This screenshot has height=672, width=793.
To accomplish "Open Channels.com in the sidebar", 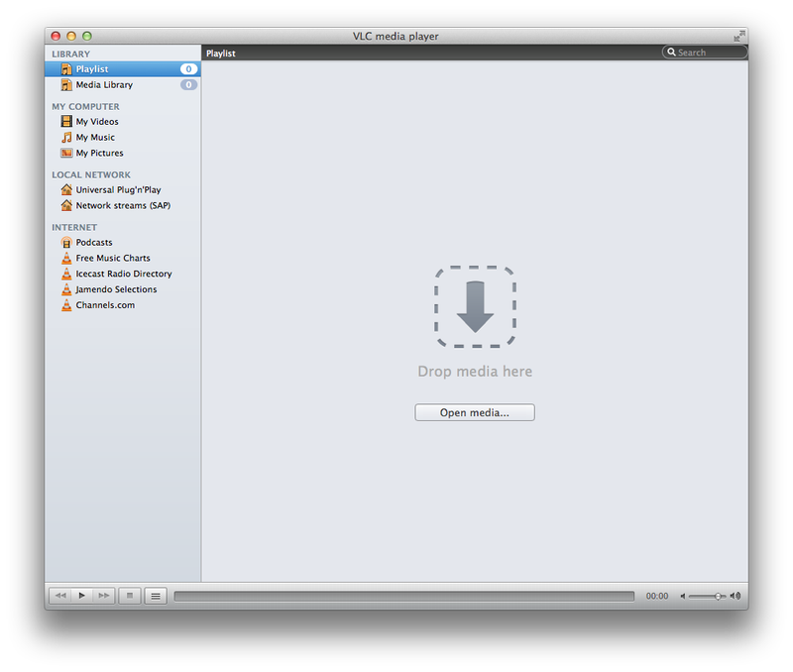I will pos(122,305).
